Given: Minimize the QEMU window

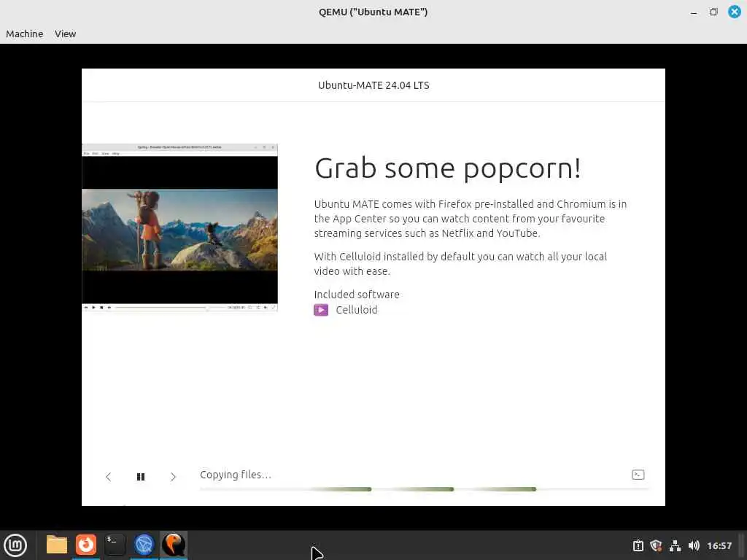Looking at the screenshot, I should (694, 12).
